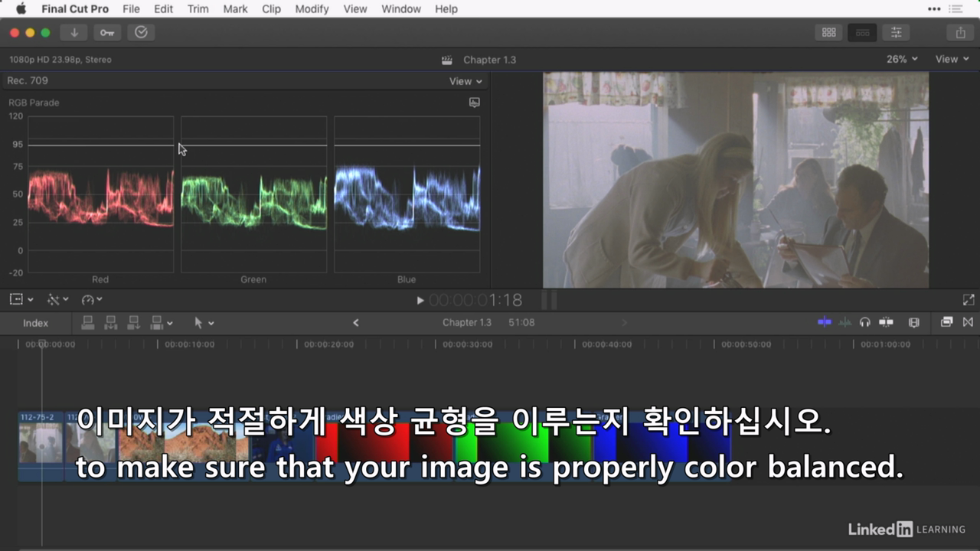
Task: Click the 51:08 timeline duration
Action: (x=521, y=323)
